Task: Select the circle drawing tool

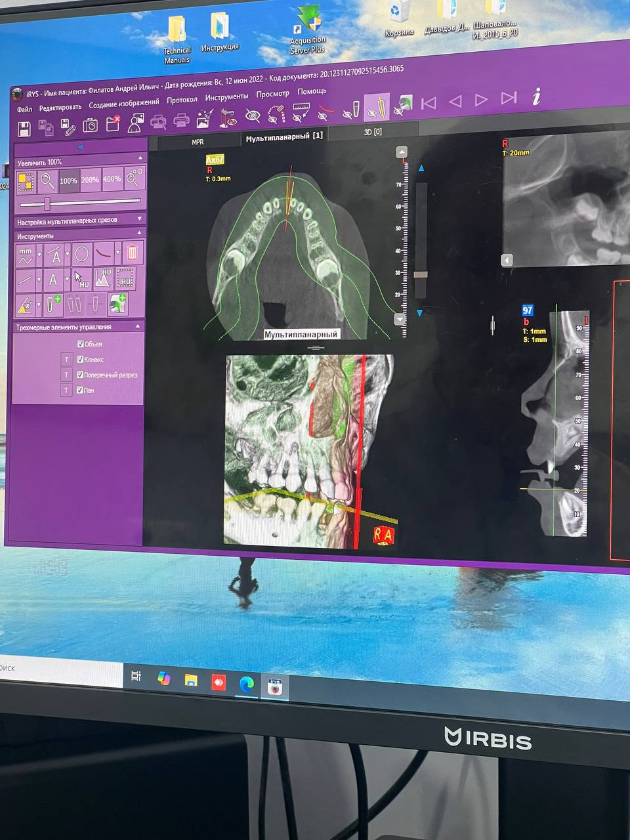Action: pyautogui.click(x=81, y=254)
